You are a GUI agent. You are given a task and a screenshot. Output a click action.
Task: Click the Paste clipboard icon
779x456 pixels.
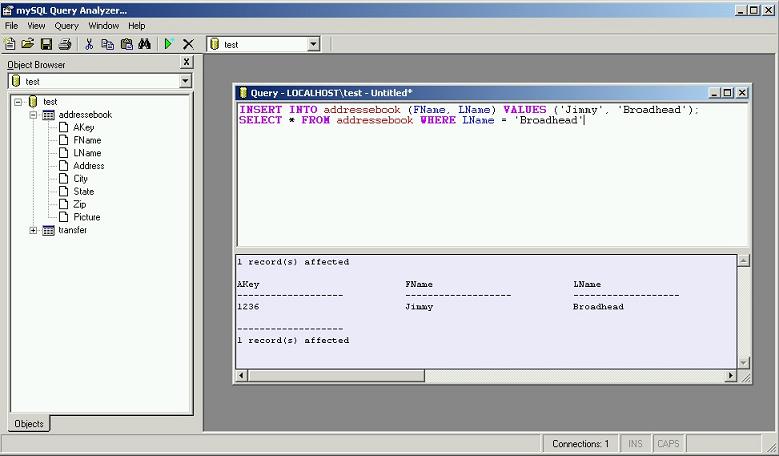pos(126,44)
